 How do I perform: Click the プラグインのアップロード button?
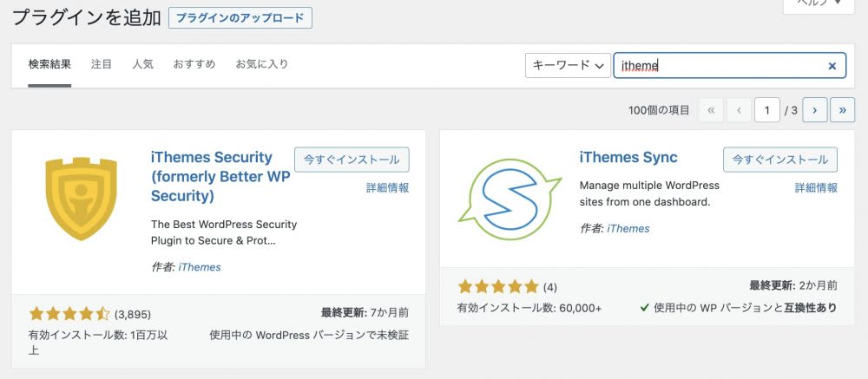pos(240,17)
